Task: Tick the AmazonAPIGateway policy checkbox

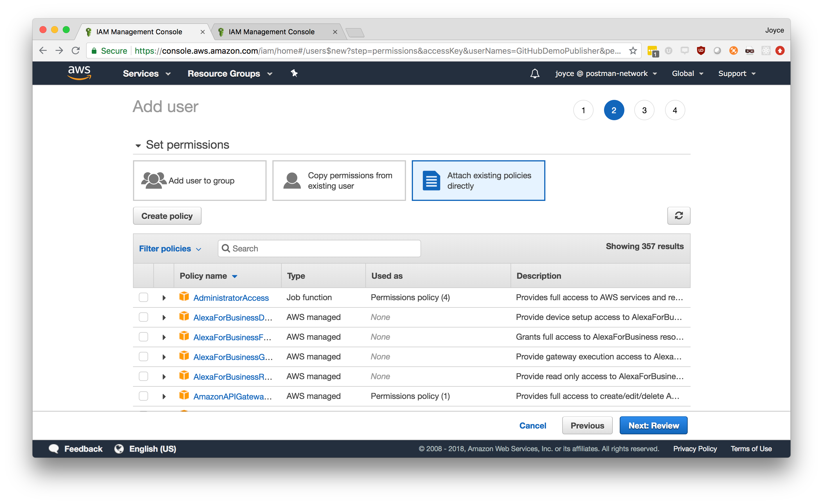Action: coord(144,396)
